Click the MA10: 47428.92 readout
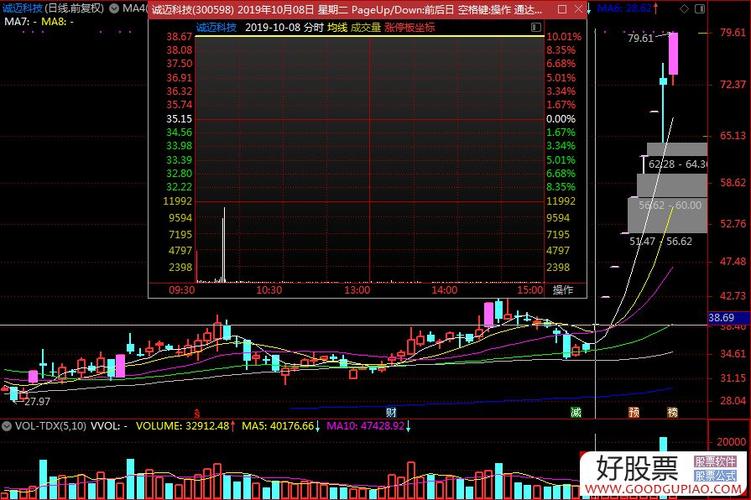The width and height of the screenshot is (751, 500). pos(365,426)
